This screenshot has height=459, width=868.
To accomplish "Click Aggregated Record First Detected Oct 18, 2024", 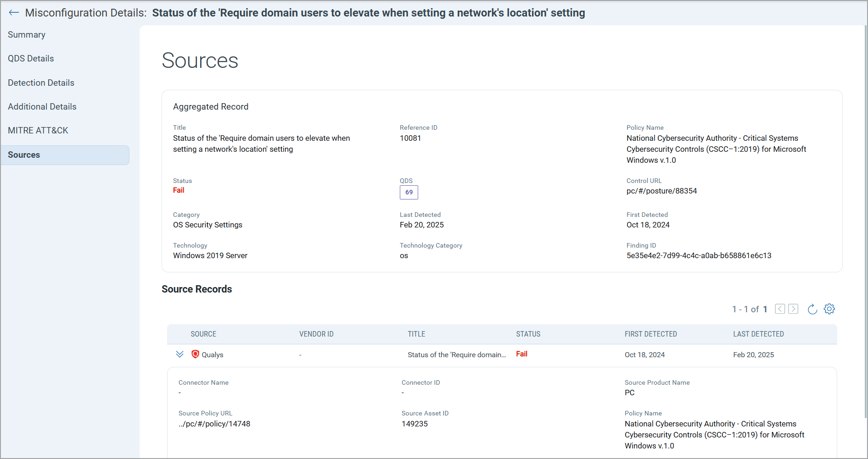I will 648,225.
